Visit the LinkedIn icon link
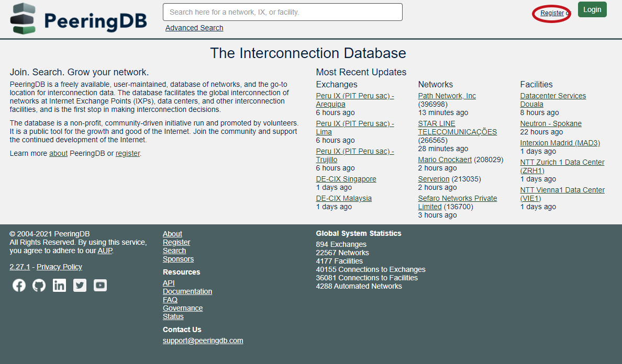The image size is (622, 364). click(60, 285)
